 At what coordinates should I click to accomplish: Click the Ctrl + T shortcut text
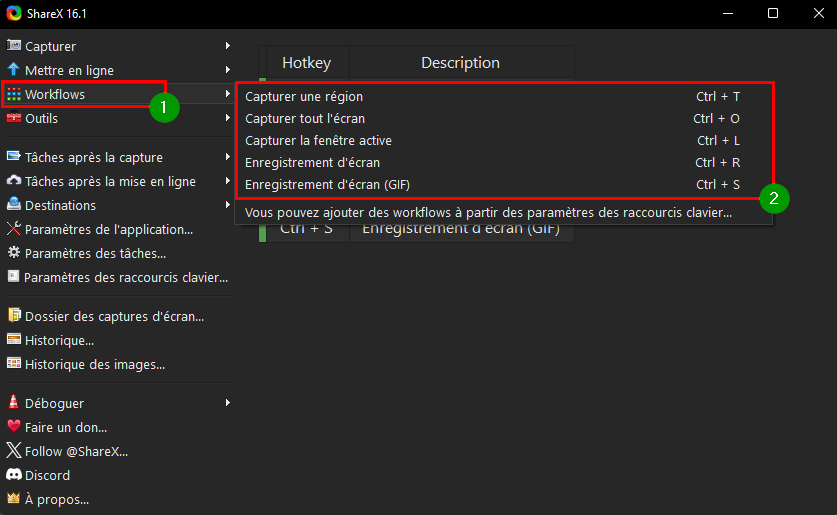tap(718, 97)
